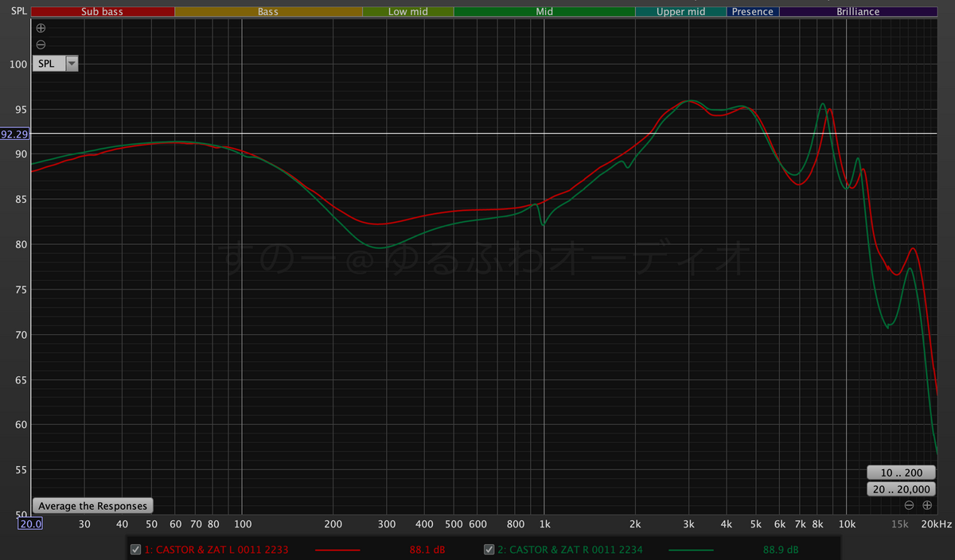
Task: Select the Low mid frequency band
Action: pos(408,12)
